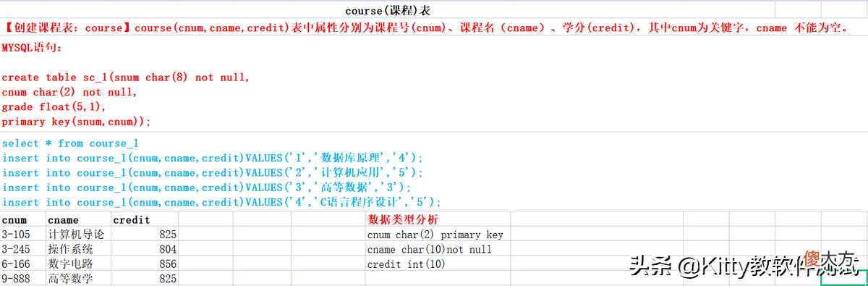Click the cell '计算机导论'
The width and height of the screenshot is (868, 286).
79,235
